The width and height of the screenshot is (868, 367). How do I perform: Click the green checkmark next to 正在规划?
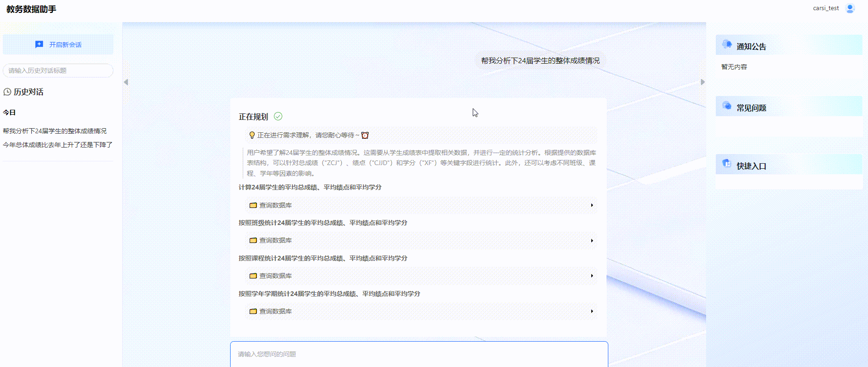click(x=278, y=117)
